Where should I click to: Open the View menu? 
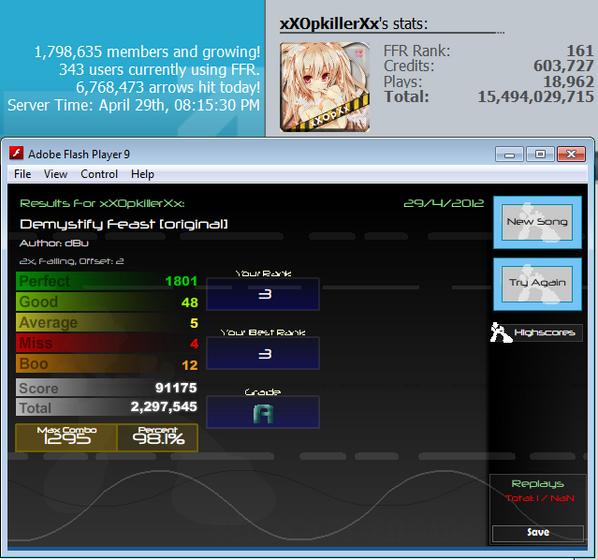click(56, 174)
